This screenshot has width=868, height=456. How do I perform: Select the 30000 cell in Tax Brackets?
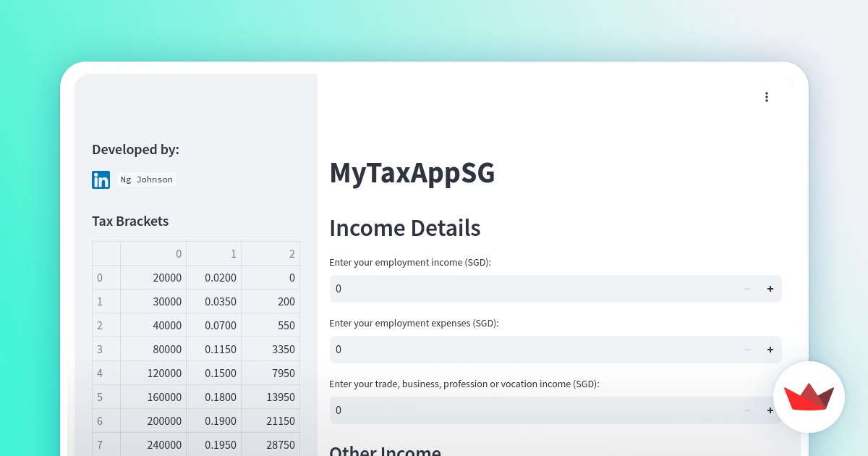click(153, 302)
